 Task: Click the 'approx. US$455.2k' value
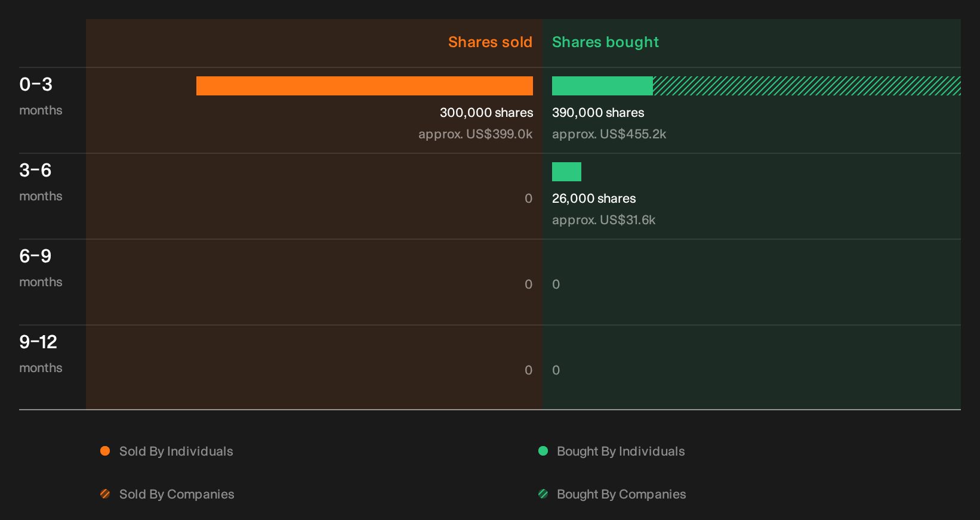(609, 134)
